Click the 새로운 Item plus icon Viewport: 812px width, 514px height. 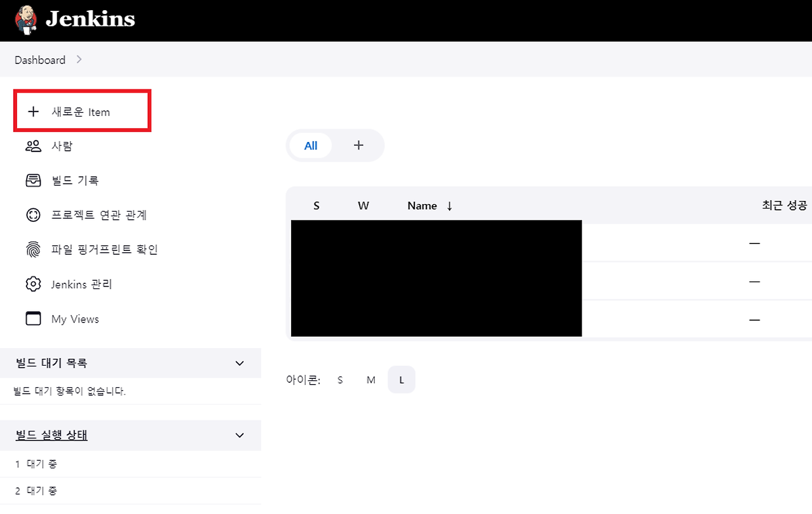pyautogui.click(x=33, y=111)
